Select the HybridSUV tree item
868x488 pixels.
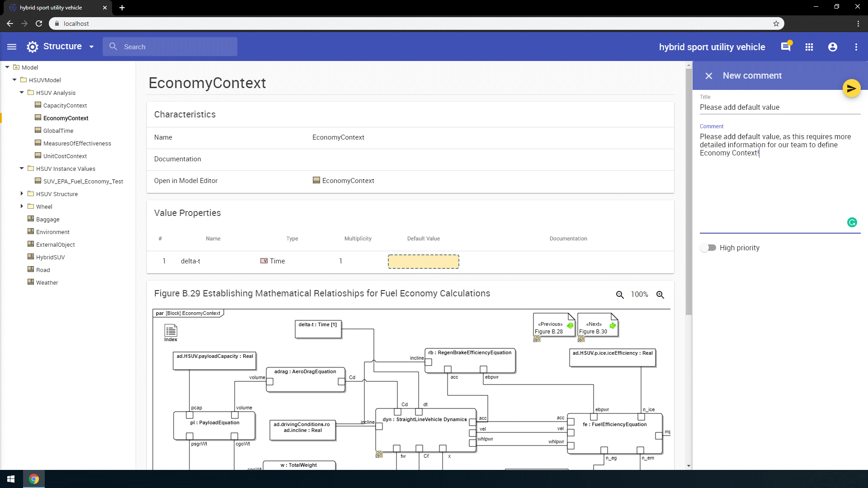click(x=50, y=257)
